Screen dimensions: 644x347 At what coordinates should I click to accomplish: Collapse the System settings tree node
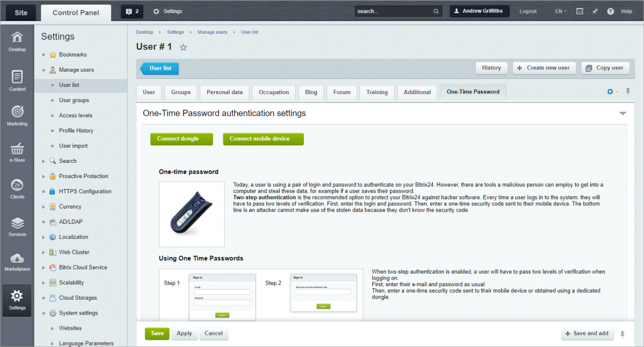pos(44,313)
